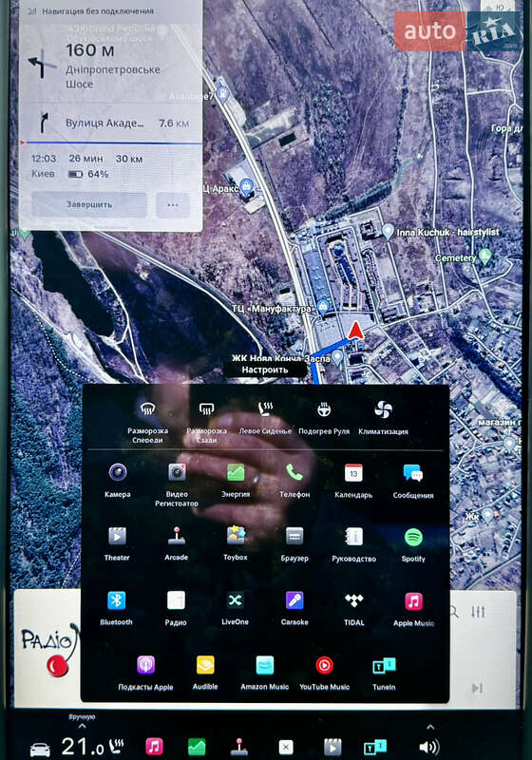Expand temperature up chevron above 21.0
The width and height of the screenshot is (532, 760).
(82, 726)
